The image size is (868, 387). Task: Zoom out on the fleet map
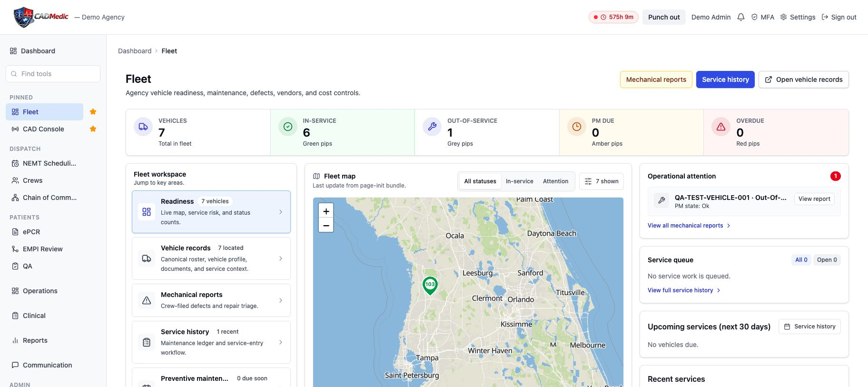tap(326, 225)
